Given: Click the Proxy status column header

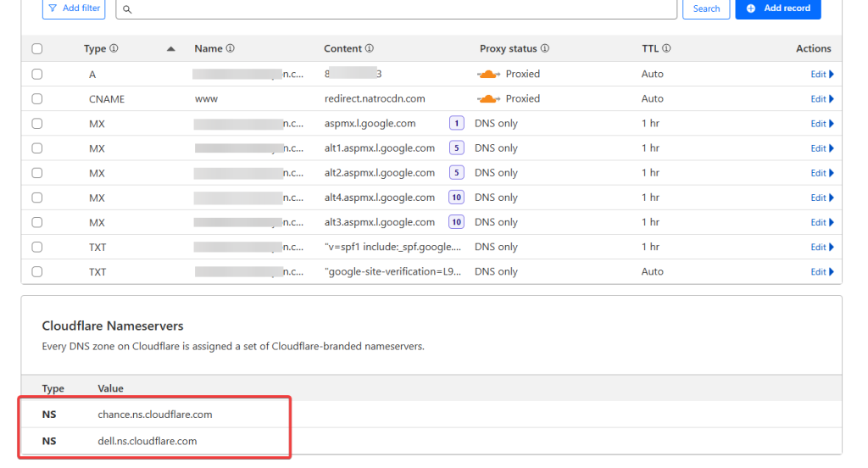Looking at the screenshot, I should pos(509,48).
